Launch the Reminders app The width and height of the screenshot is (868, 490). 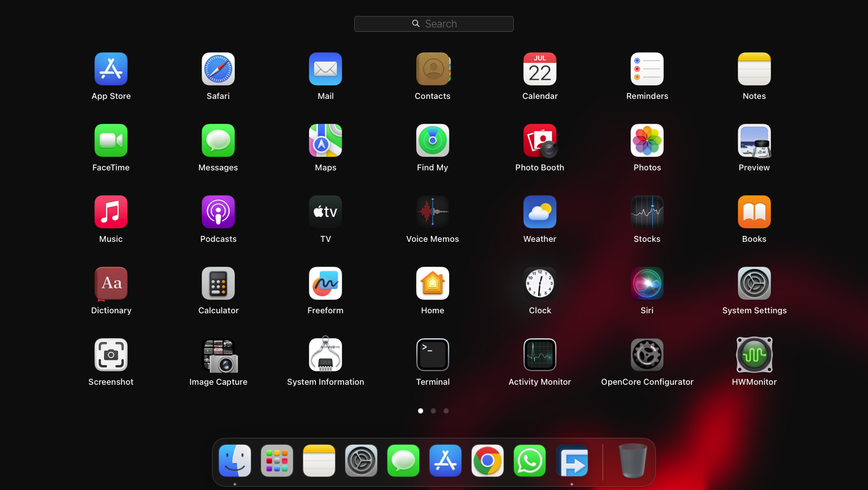click(x=647, y=69)
